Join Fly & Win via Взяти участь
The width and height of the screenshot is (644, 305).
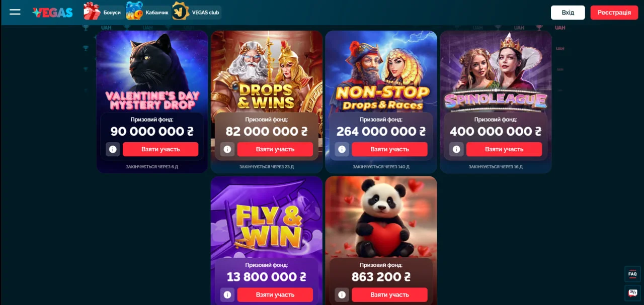coord(275,294)
